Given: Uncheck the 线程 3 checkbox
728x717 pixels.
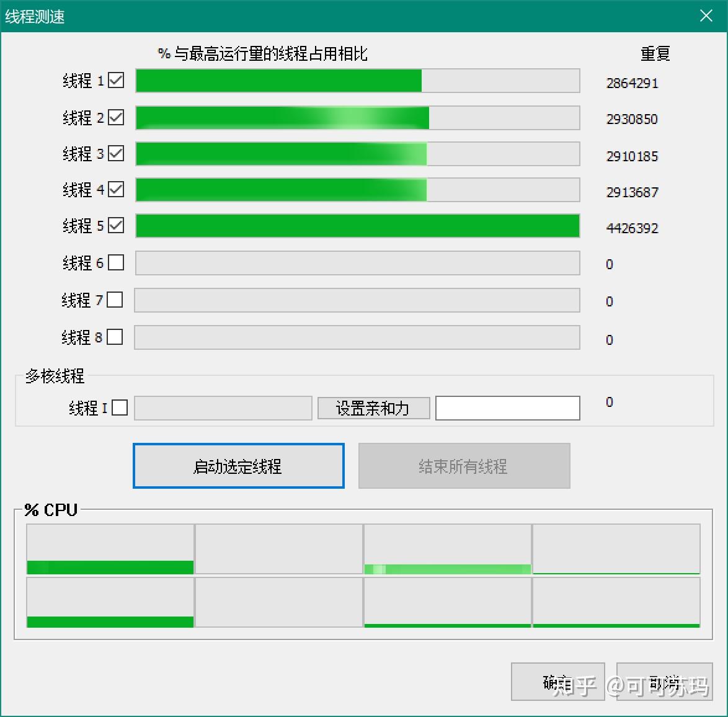Looking at the screenshot, I should (x=115, y=153).
